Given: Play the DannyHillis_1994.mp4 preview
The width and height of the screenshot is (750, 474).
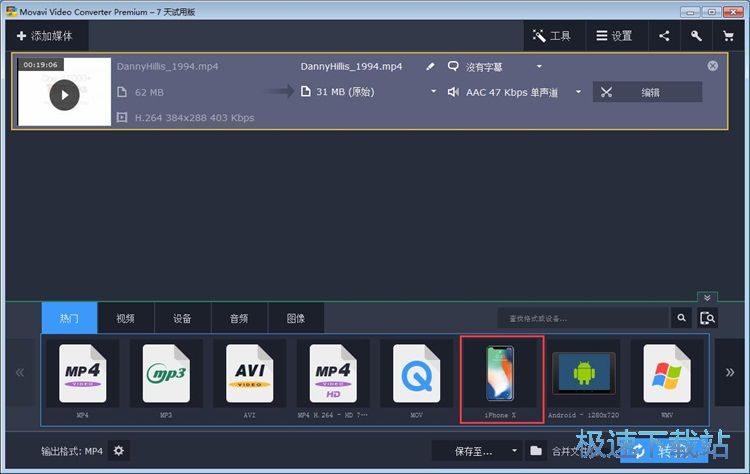Looking at the screenshot, I should pyautogui.click(x=65, y=95).
